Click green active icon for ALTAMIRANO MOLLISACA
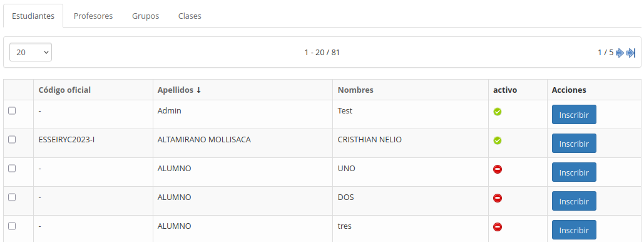Image resolution: width=644 pixels, height=242 pixels. pos(498,140)
